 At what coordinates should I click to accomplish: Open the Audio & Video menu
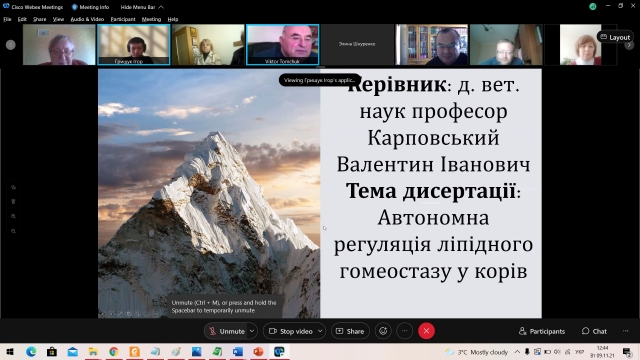87,19
